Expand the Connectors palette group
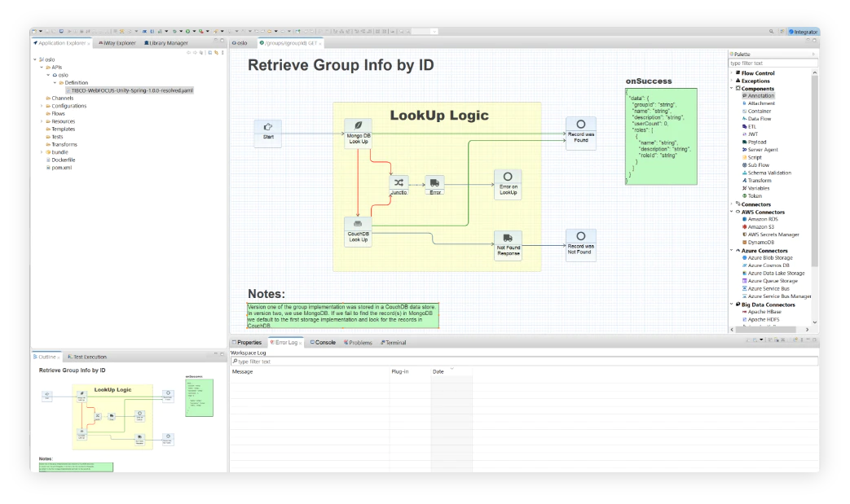 click(732, 204)
